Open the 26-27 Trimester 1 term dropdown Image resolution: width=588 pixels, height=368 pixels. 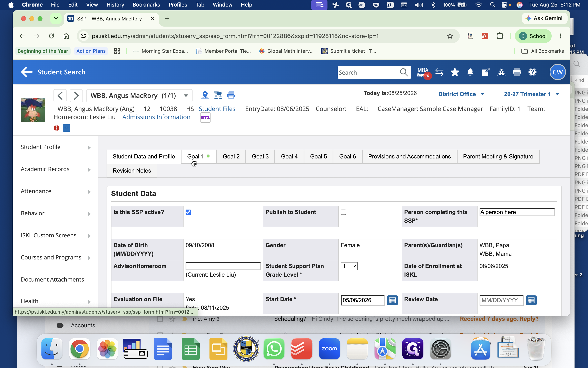click(532, 94)
